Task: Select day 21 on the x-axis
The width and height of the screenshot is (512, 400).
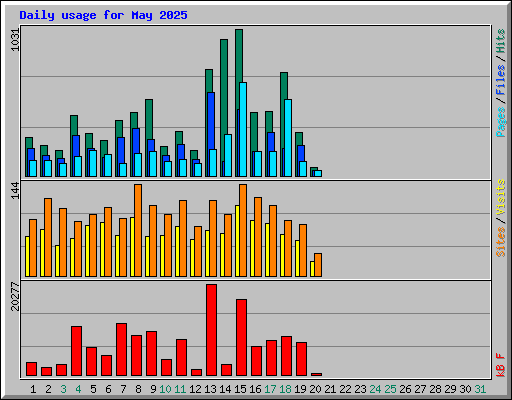Action: point(330,389)
